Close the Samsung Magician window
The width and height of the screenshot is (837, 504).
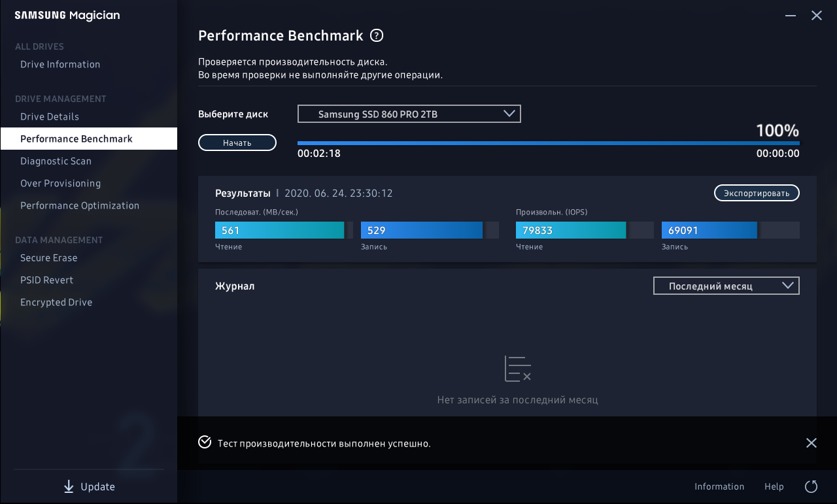pos(817,16)
